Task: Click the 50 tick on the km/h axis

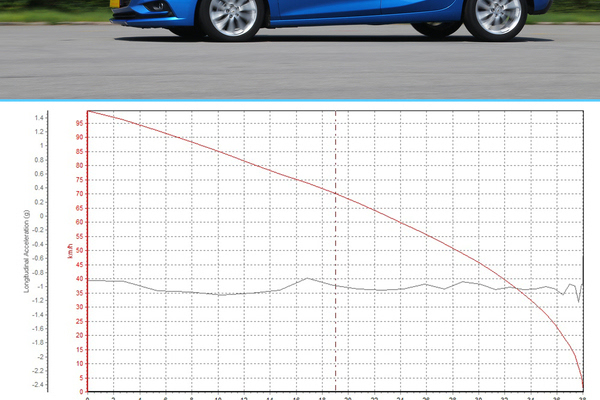Action: point(78,251)
